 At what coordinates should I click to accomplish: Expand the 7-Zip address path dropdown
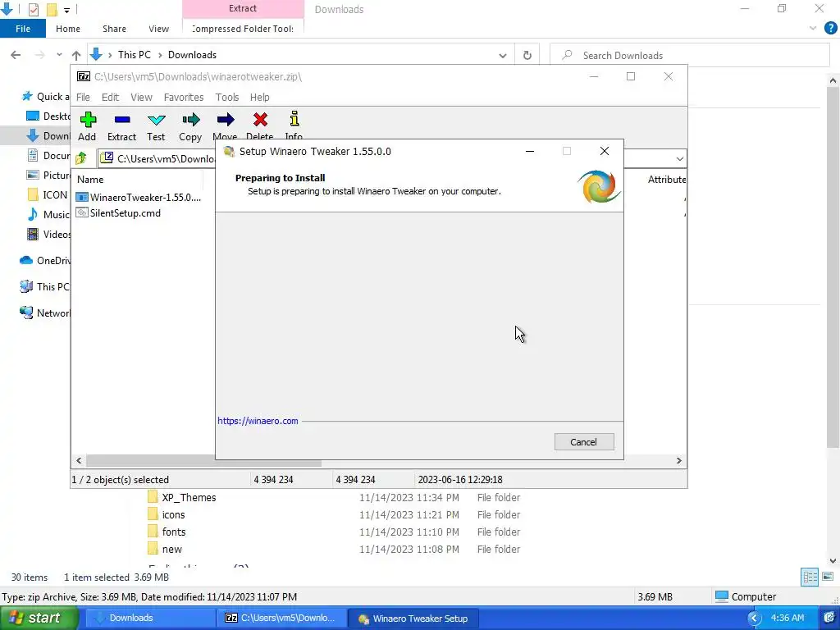(x=679, y=158)
